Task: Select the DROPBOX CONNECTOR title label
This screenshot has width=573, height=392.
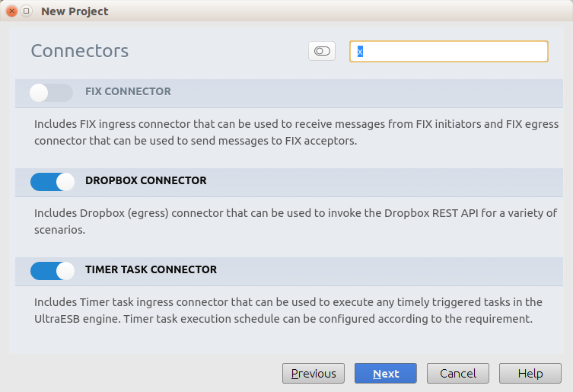Action: (145, 180)
